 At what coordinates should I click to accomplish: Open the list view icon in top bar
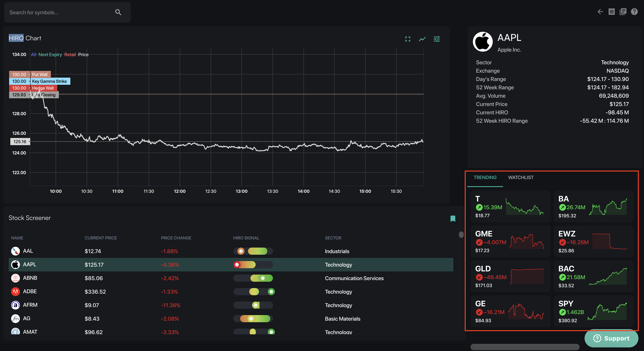(x=611, y=12)
